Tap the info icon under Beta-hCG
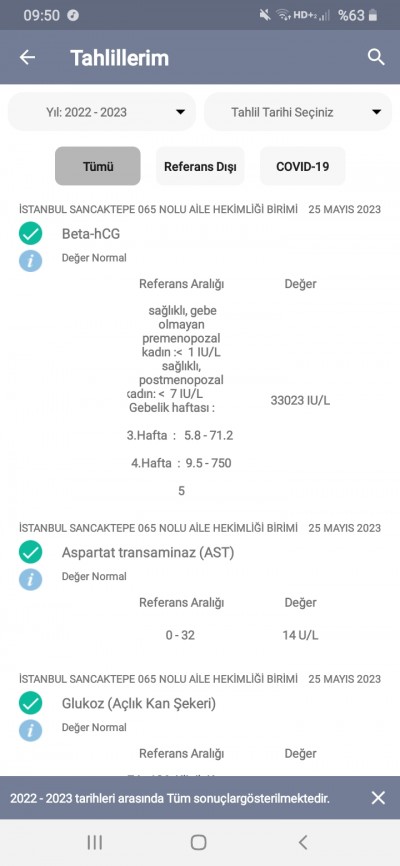This screenshot has height=866, width=400. (x=30, y=261)
